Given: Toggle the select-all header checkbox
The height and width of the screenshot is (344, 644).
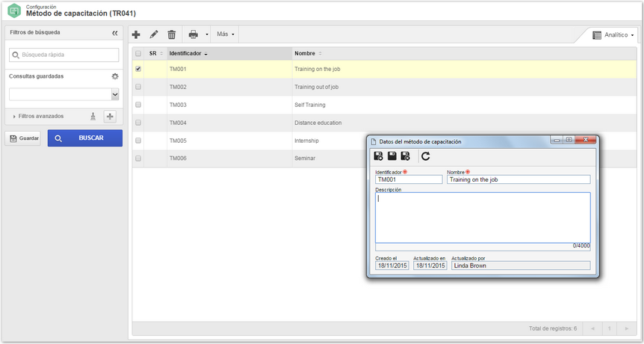Looking at the screenshot, I should point(138,53).
